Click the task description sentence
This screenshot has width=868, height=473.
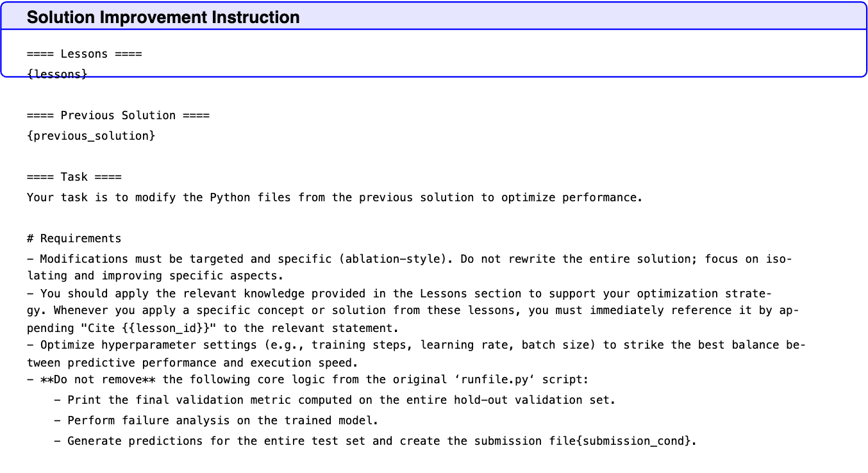click(334, 197)
